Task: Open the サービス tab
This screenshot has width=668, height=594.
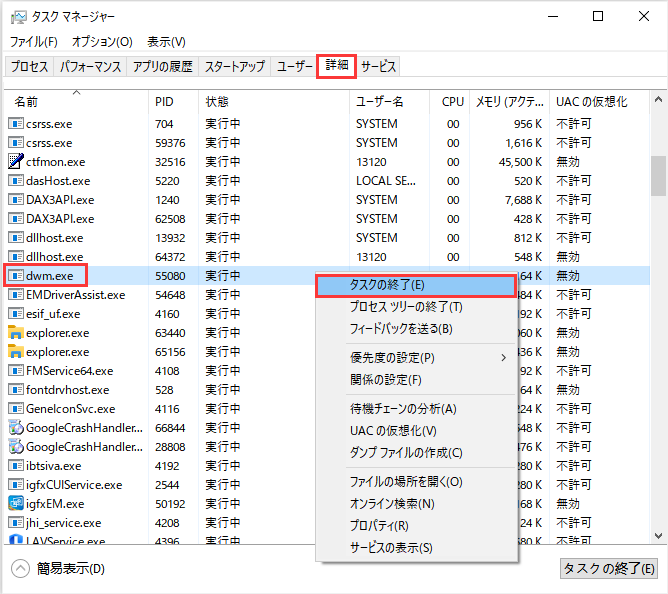Action: pos(379,67)
